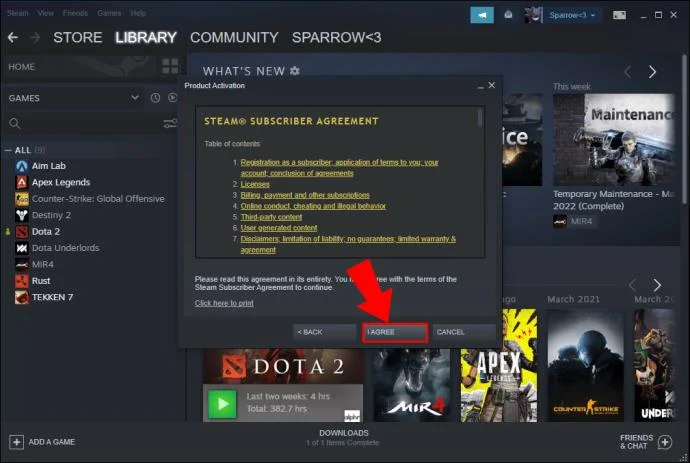Select Apex Legends in library list

pos(61,182)
